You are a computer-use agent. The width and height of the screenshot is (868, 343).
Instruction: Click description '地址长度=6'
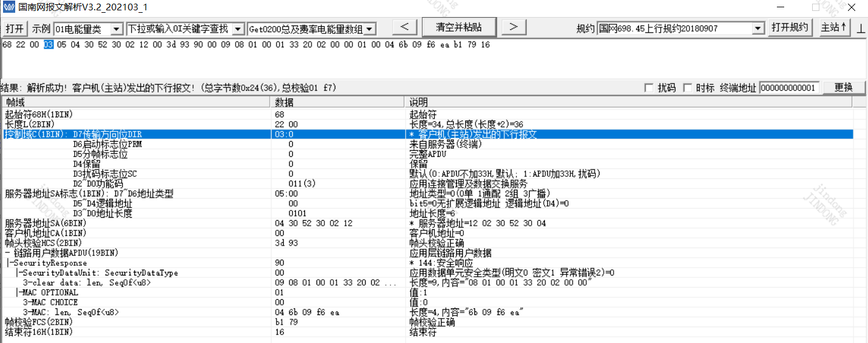[432, 213]
